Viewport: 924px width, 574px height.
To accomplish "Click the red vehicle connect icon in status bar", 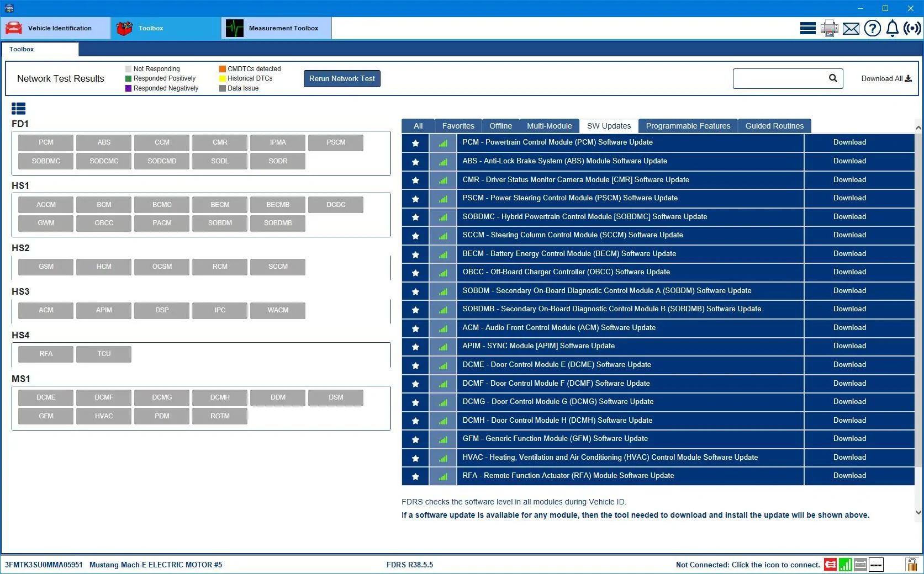I will coord(830,564).
